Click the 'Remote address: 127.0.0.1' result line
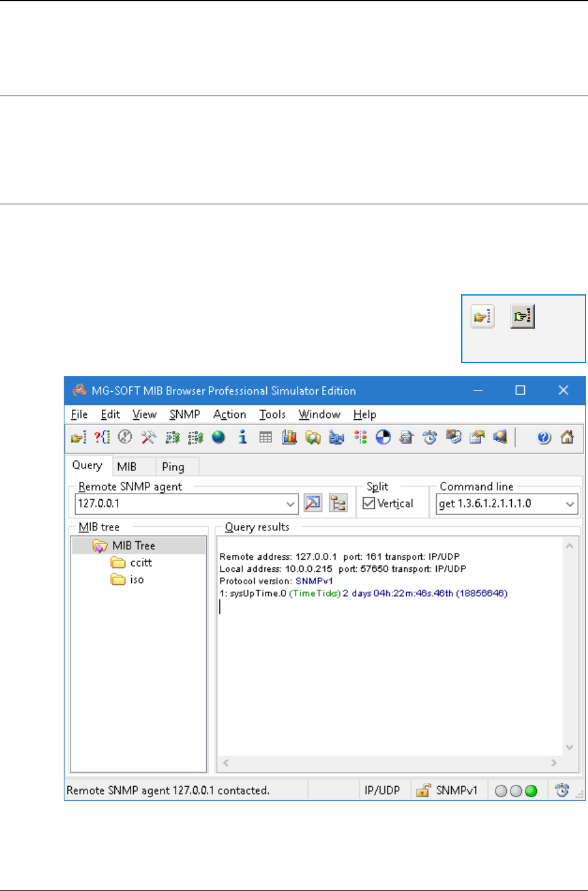The width and height of the screenshot is (588, 891). (339, 557)
